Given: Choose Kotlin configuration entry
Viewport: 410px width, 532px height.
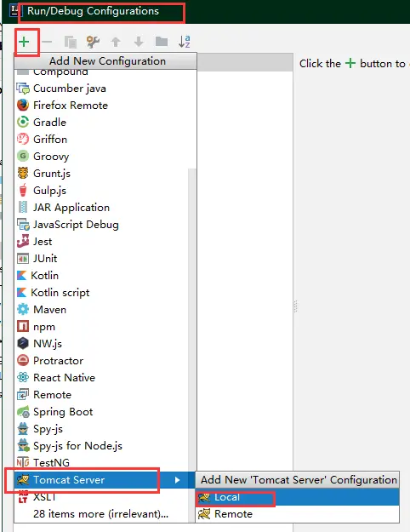Looking at the screenshot, I should (x=101, y=276).
